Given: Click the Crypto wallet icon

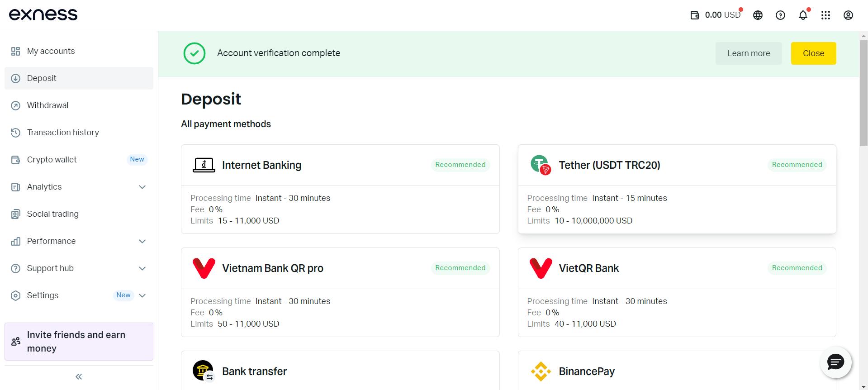Looking at the screenshot, I should pyautogui.click(x=15, y=160).
